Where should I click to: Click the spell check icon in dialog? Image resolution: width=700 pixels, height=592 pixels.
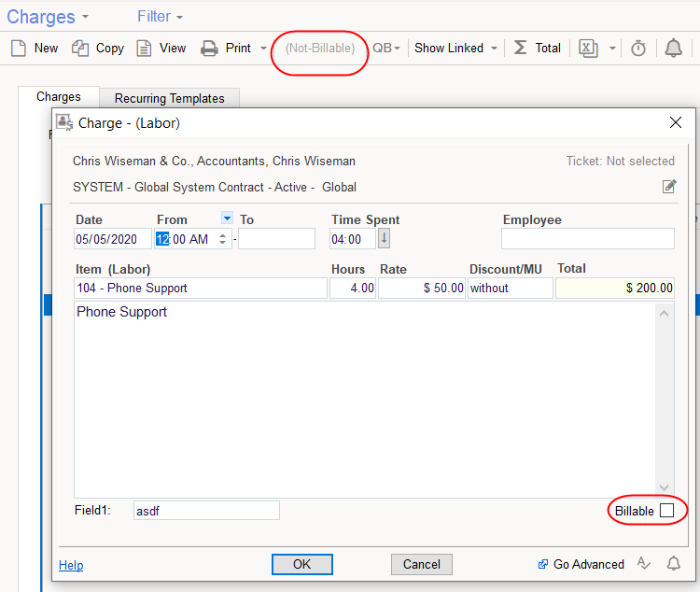point(644,563)
